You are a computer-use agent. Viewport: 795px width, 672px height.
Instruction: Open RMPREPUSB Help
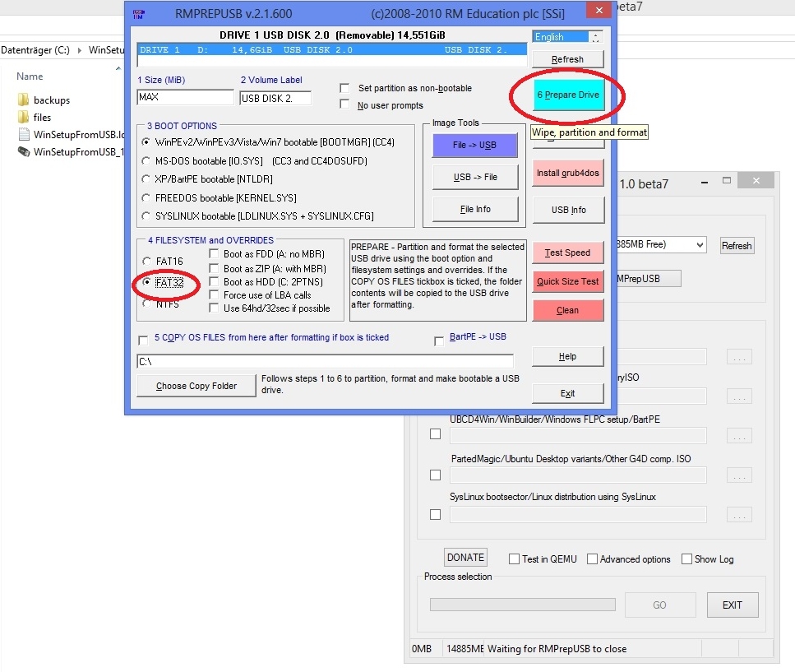[x=568, y=356]
